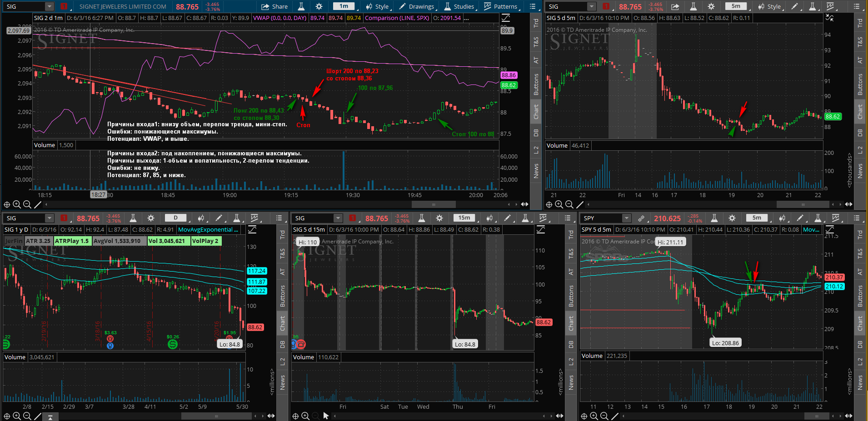Screen dimensions: 868x421
Task: Open chart settings gear in 1m chart
Action: click(x=319, y=6)
